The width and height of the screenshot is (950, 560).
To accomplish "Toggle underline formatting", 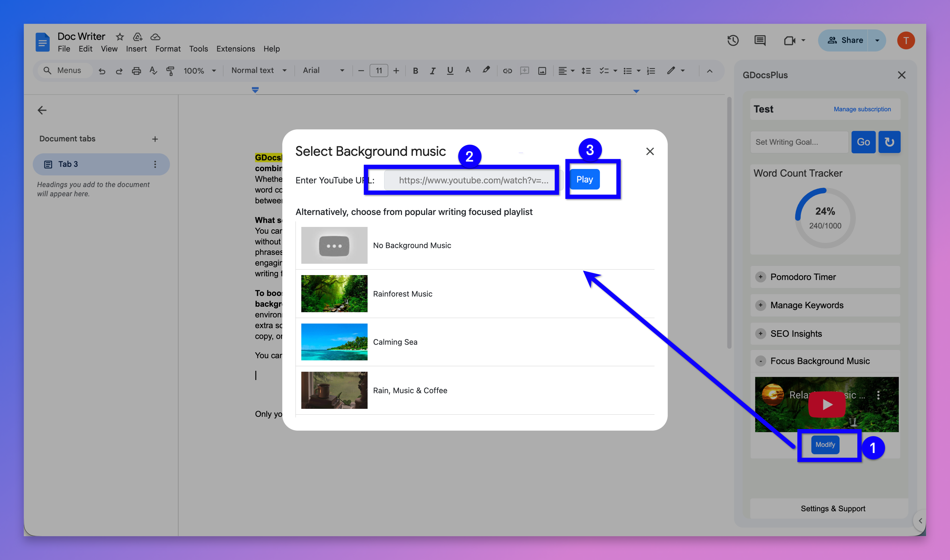I will coord(450,71).
